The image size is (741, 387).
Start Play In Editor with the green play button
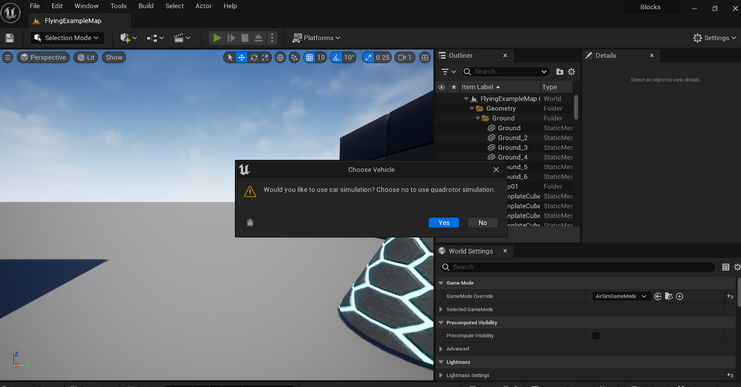pyautogui.click(x=217, y=38)
